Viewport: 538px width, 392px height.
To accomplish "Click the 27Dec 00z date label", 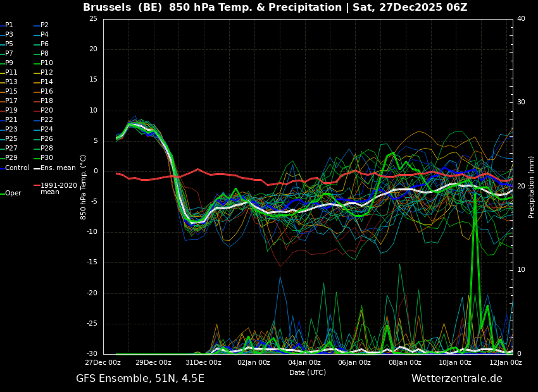I will click(x=104, y=362).
